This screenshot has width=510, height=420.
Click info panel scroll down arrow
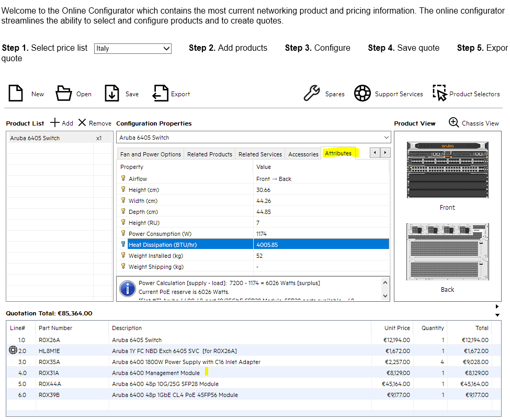click(386, 296)
